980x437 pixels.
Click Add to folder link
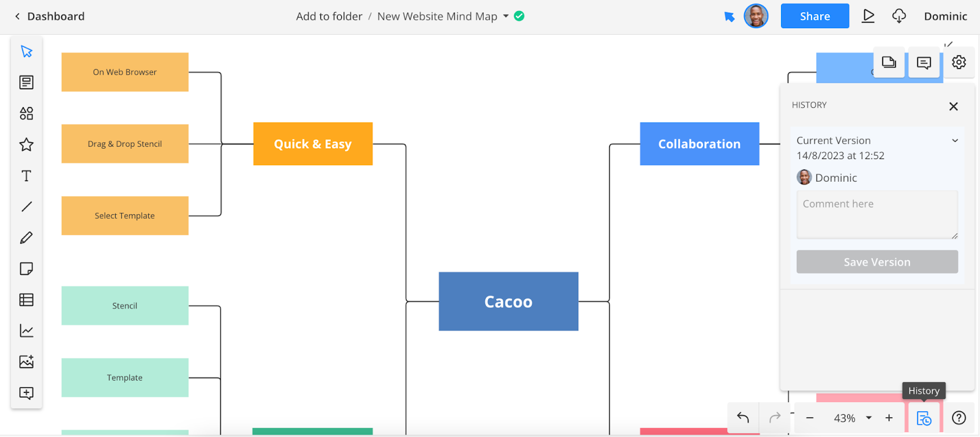coord(330,17)
